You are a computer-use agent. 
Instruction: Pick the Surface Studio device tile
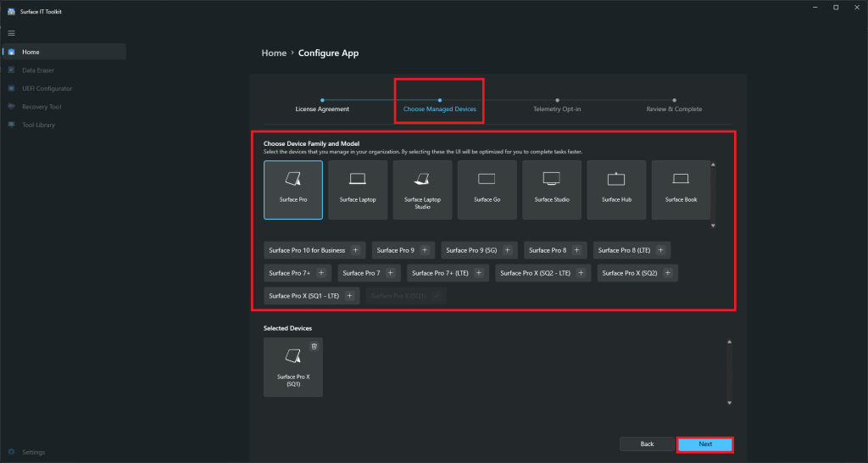[551, 190]
